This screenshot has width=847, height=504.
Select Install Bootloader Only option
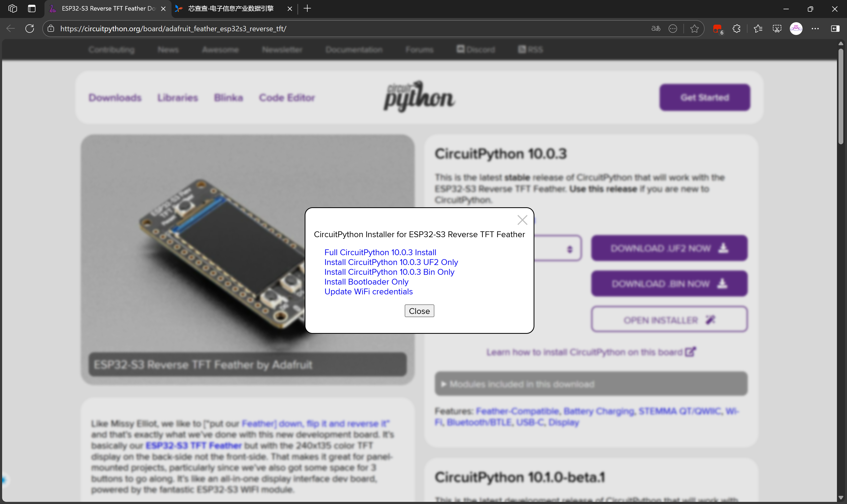[366, 282]
